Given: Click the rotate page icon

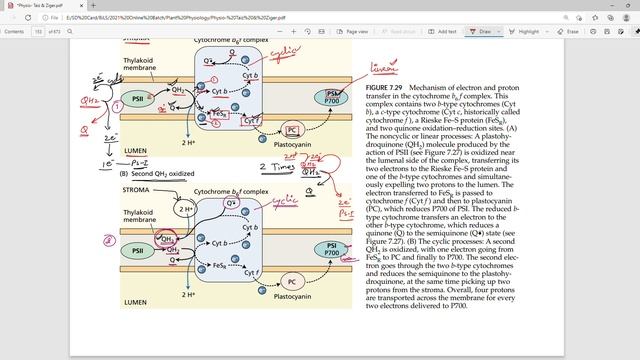Looking at the screenshot, I should coord(307,31).
